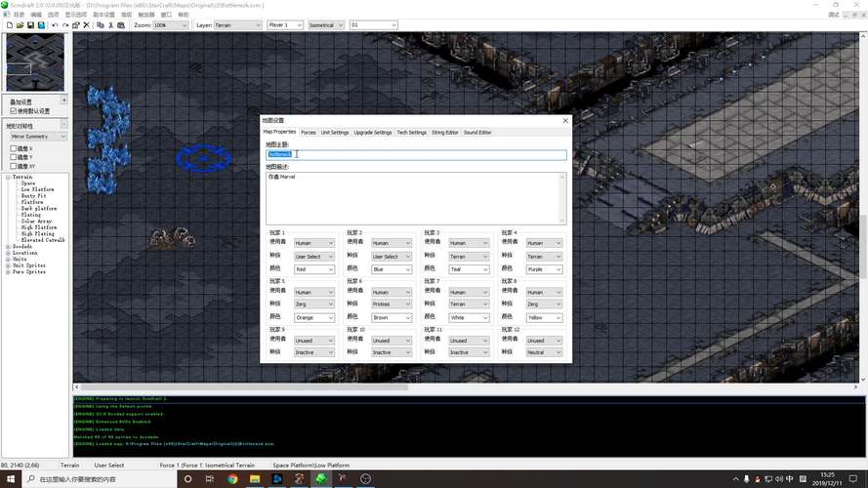Open player 5 Orange color dropdown
This screenshot has height=488, width=868.
[313, 318]
